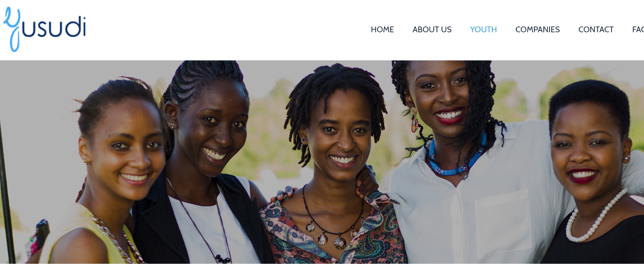The width and height of the screenshot is (644, 264).
Task: Click the blue beaded necklace
Action: click(x=456, y=157)
